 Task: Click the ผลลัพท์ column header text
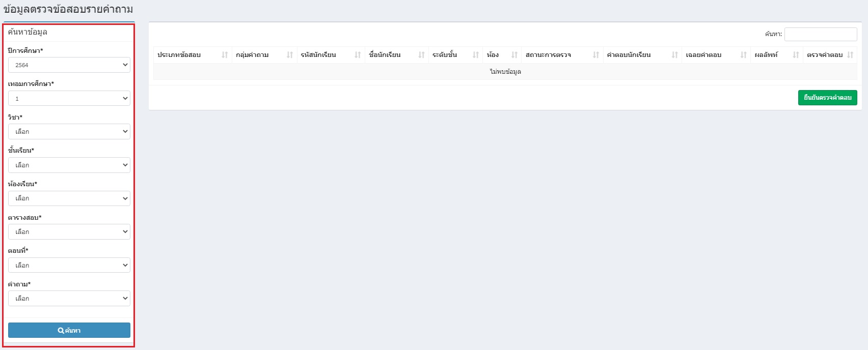point(766,55)
